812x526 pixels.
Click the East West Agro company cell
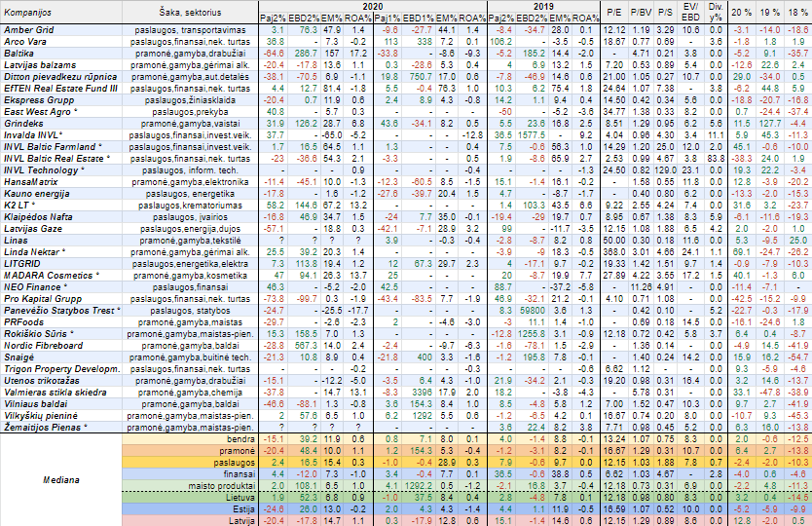point(40,112)
